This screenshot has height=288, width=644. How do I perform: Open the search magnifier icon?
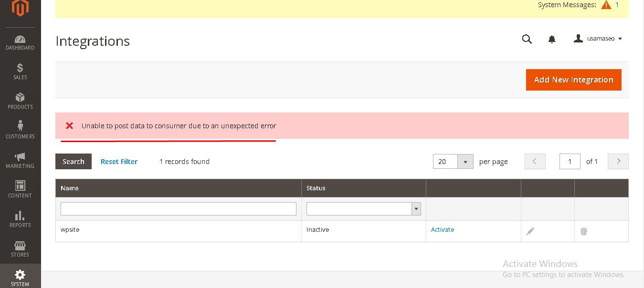click(527, 39)
